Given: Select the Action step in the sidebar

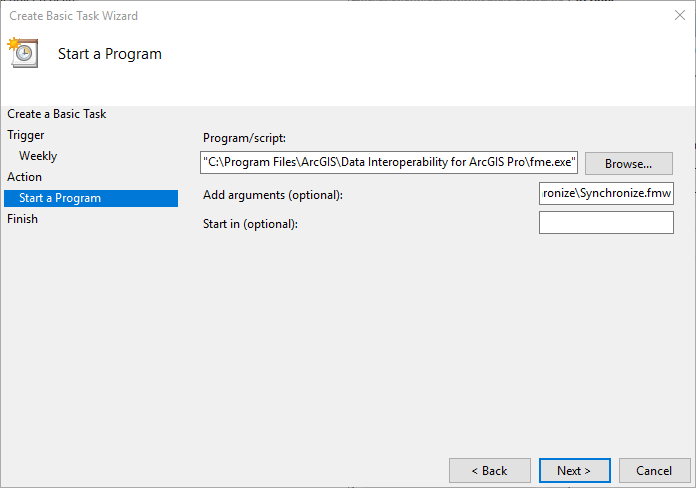Looking at the screenshot, I should (x=24, y=177).
